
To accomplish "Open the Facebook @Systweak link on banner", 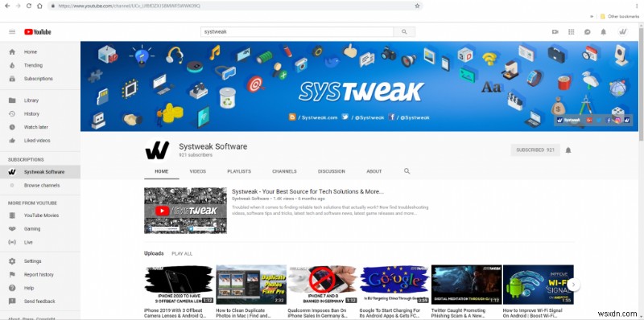I will [x=409, y=117].
